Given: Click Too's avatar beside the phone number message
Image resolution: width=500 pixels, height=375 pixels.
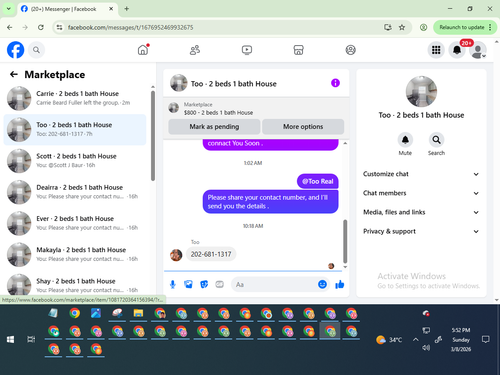Looking at the screenshot, I should coord(176,255).
